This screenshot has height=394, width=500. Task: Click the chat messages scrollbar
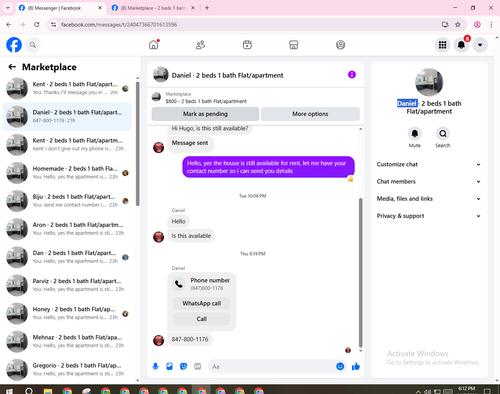(360, 272)
